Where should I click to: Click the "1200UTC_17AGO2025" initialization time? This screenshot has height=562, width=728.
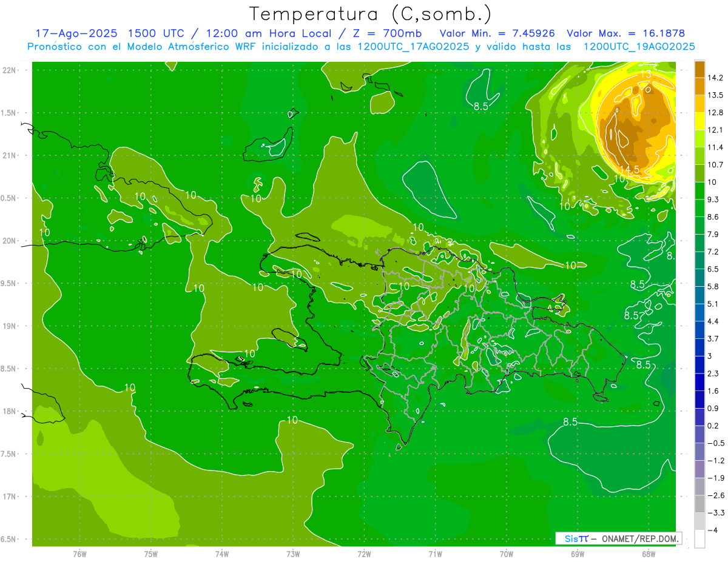coord(411,47)
